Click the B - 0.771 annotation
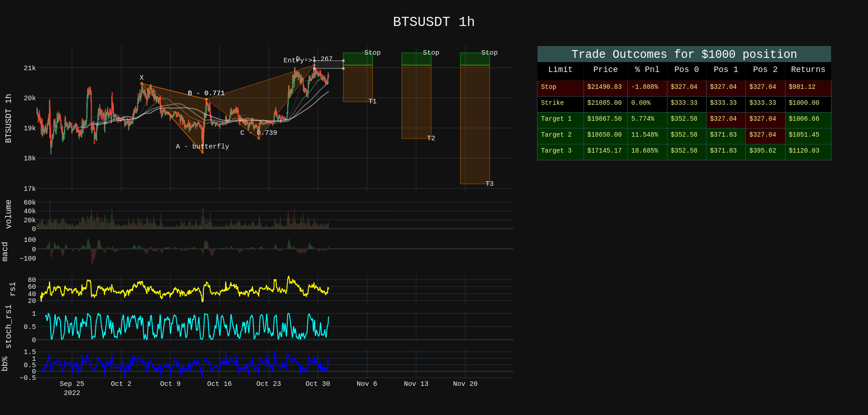The height and width of the screenshot is (415, 868). coord(206,93)
